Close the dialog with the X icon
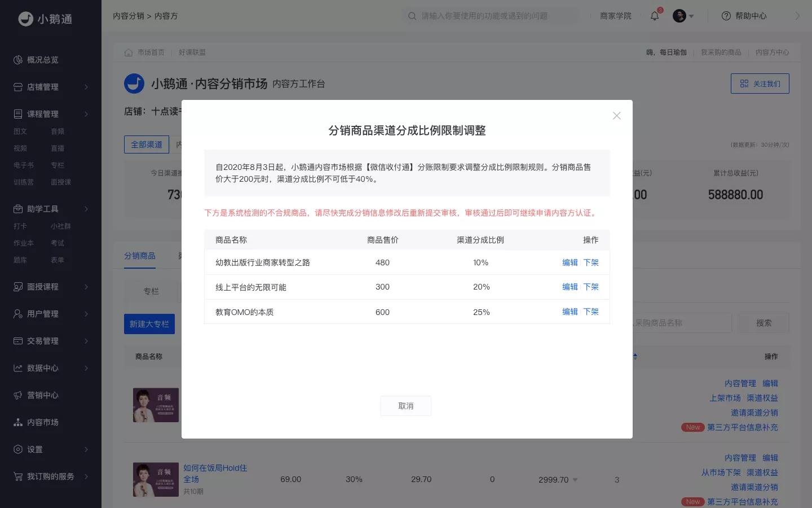The width and height of the screenshot is (812, 508). 617,116
